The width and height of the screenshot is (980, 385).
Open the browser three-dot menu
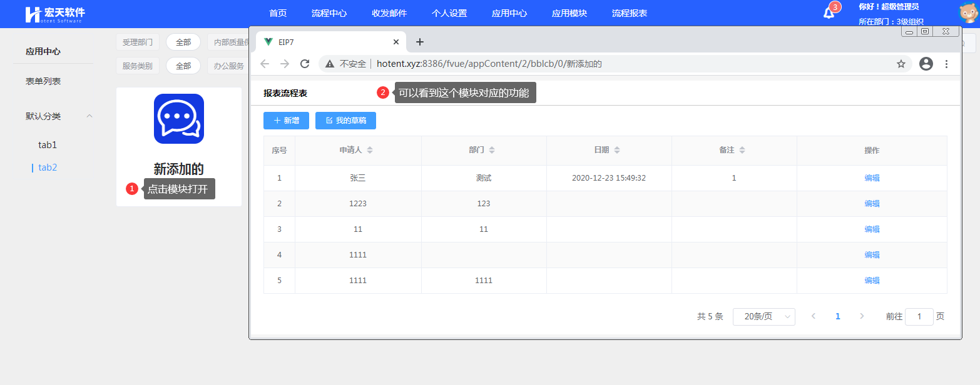coord(946,64)
